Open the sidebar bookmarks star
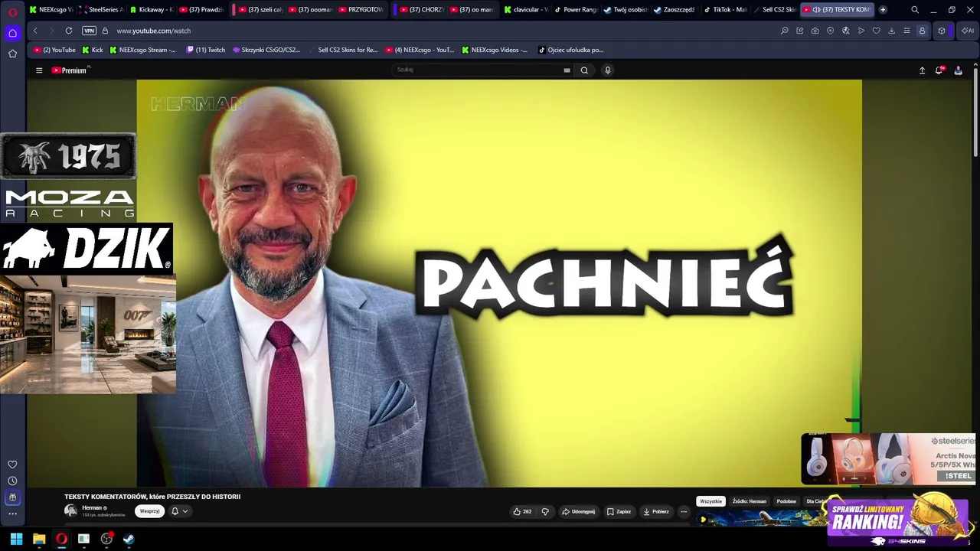The height and width of the screenshot is (551, 980). [x=12, y=54]
